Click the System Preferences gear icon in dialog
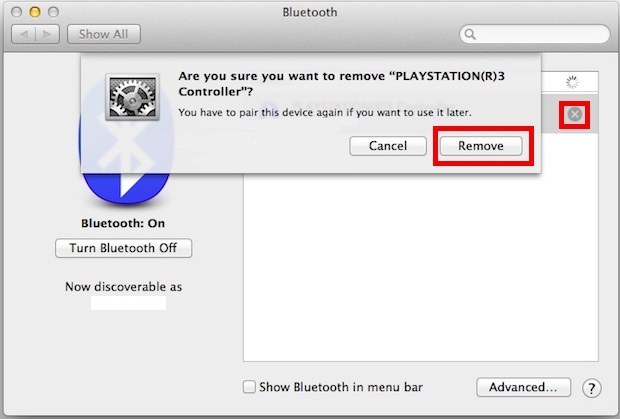620x419 pixels. click(x=132, y=97)
